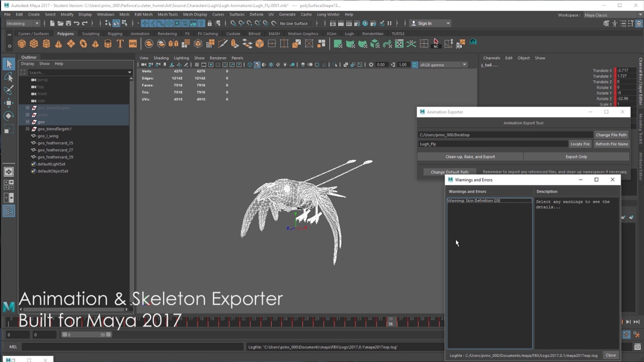Open the Deform menu
Image resolution: width=644 pixels, height=362 pixels.
pos(256,14)
